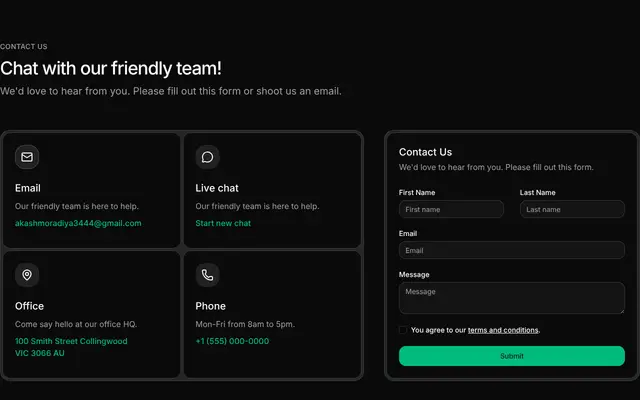This screenshot has height=400, width=640.
Task: Click the Live chat card title
Action: (x=217, y=188)
